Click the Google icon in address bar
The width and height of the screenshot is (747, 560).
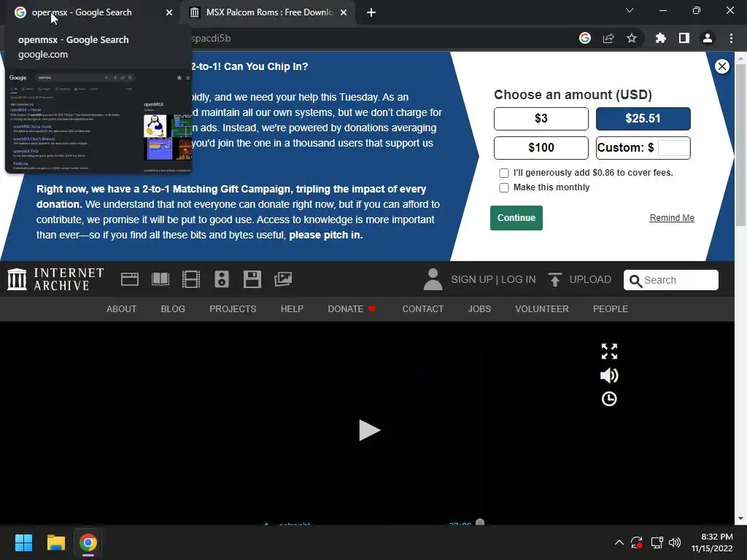pyautogui.click(x=585, y=38)
